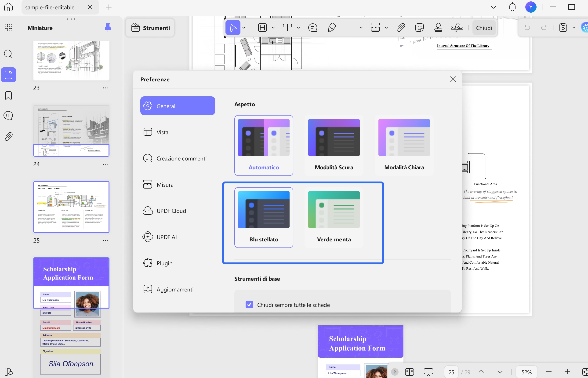
Task: Open the comments panel icon
Action: click(x=8, y=115)
